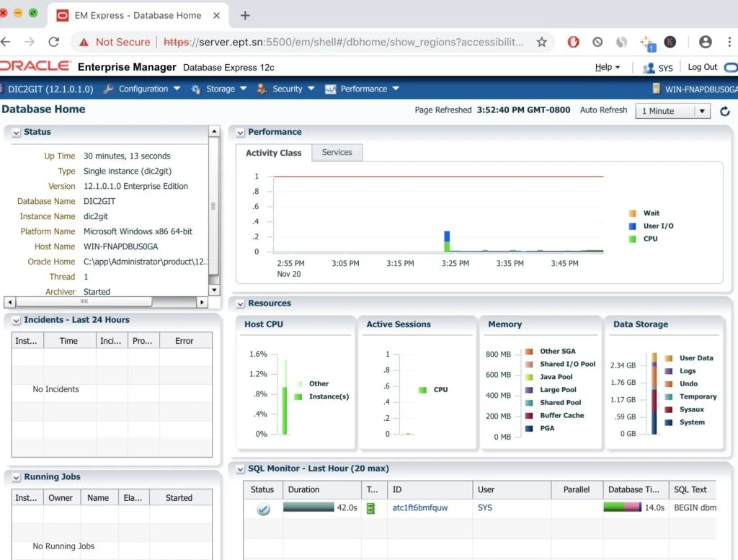Go back with browser back arrow

coord(6,42)
